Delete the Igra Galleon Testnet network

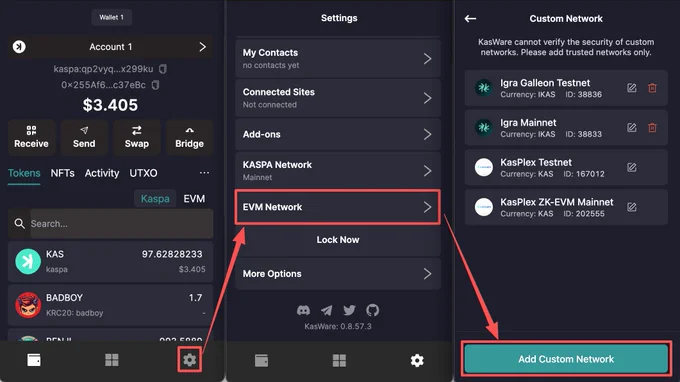tap(652, 88)
